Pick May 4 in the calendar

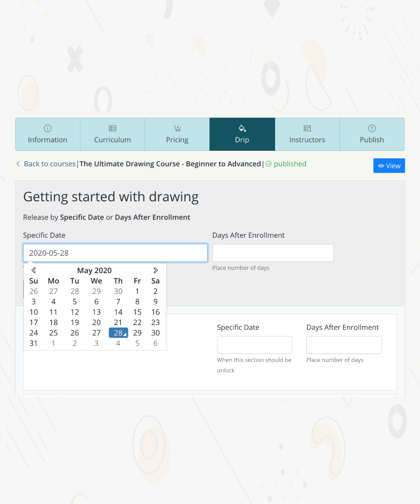(x=53, y=302)
